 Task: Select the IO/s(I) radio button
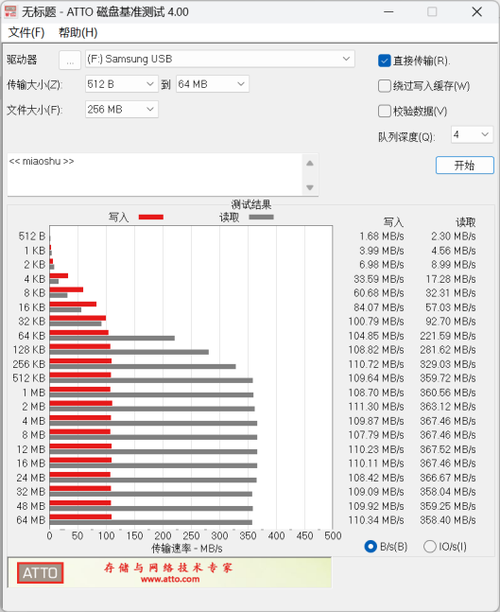429,546
